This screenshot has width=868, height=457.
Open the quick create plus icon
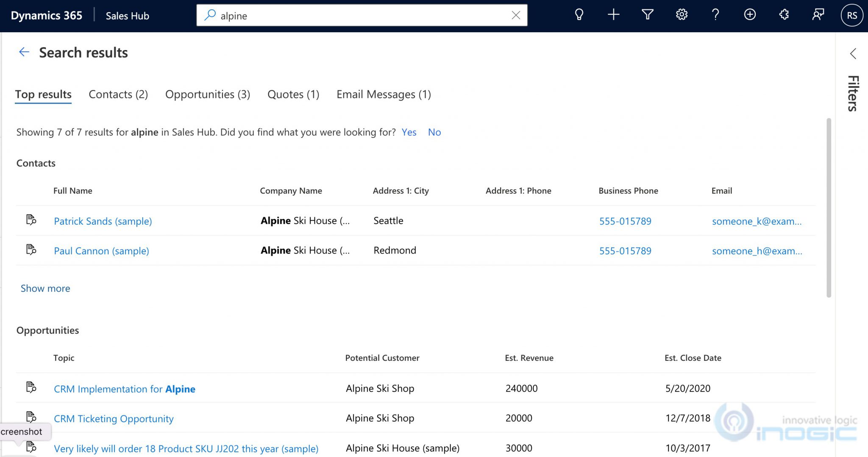pos(613,14)
